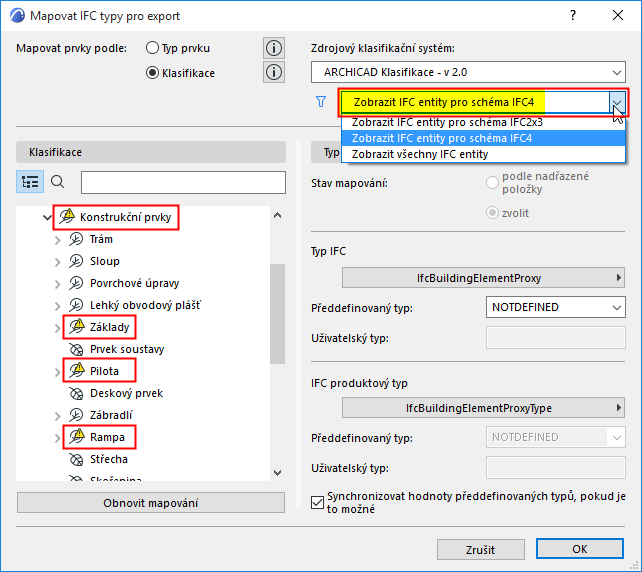Expand the Povrchové úpravy tree node
The width and height of the screenshot is (642, 572).
(58, 284)
